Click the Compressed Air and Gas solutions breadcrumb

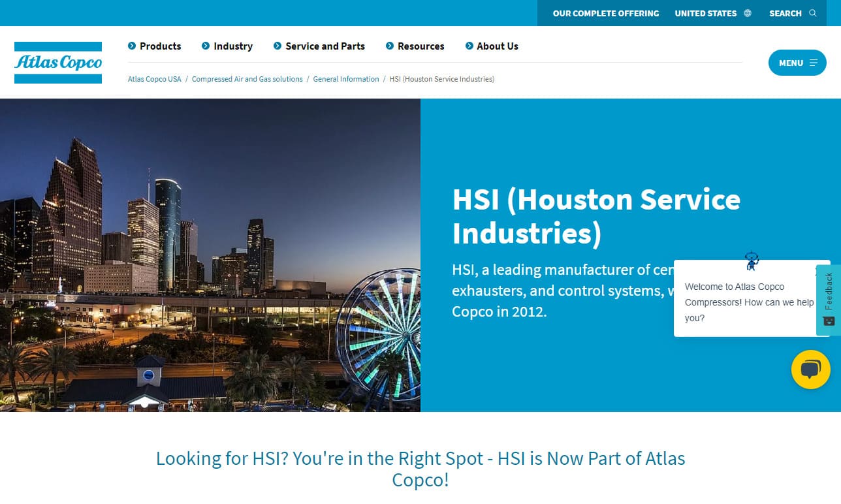pos(247,78)
